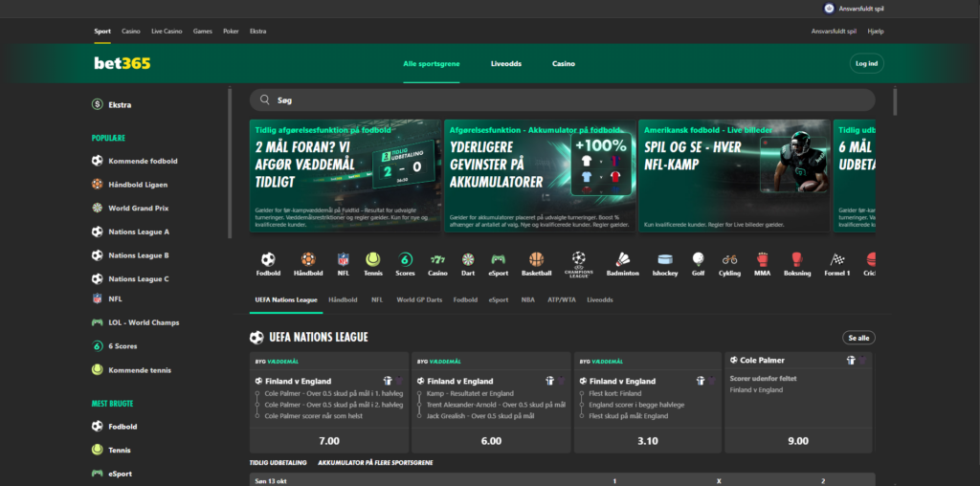980x486 pixels.
Task: Click the main page vertical scrollbar
Action: click(x=895, y=101)
